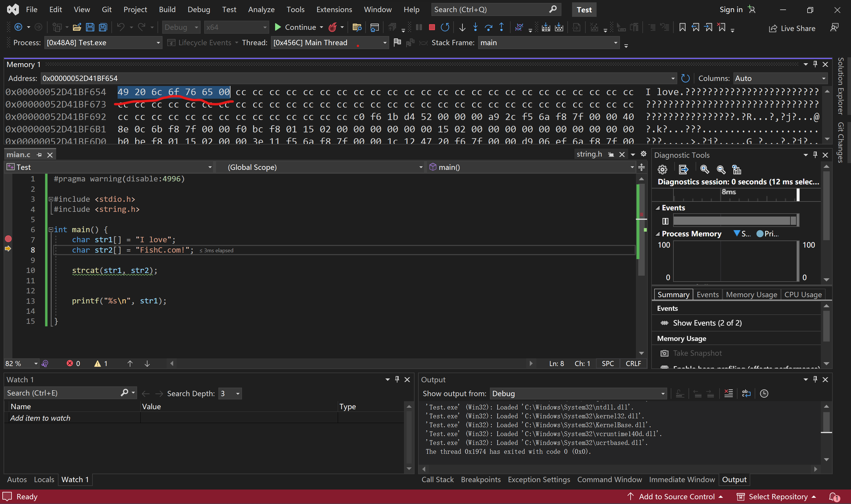Switch to the Locals tab

[x=44, y=479]
